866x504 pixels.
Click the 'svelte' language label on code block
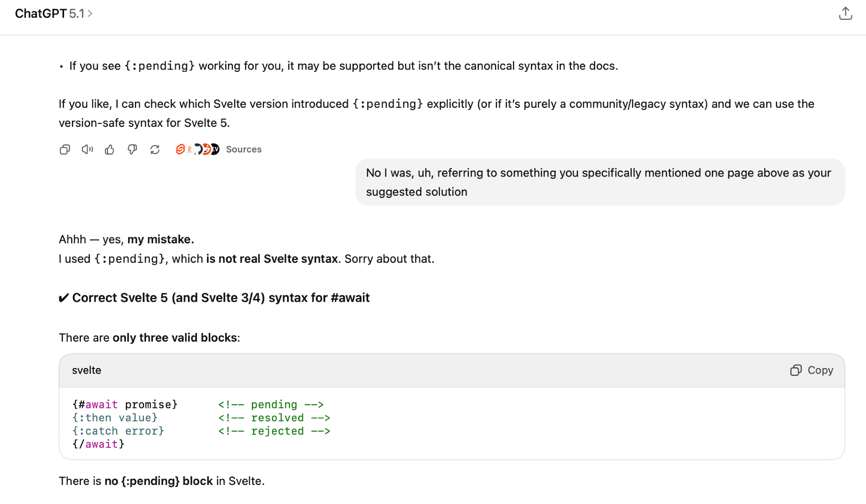(87, 371)
